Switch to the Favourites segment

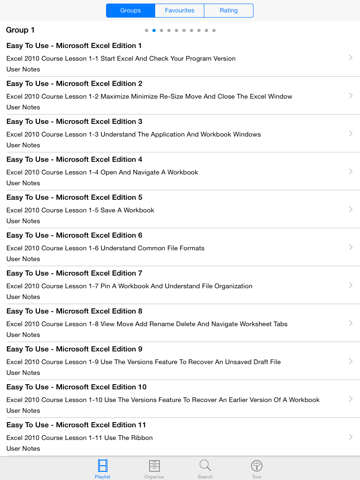coord(179,10)
